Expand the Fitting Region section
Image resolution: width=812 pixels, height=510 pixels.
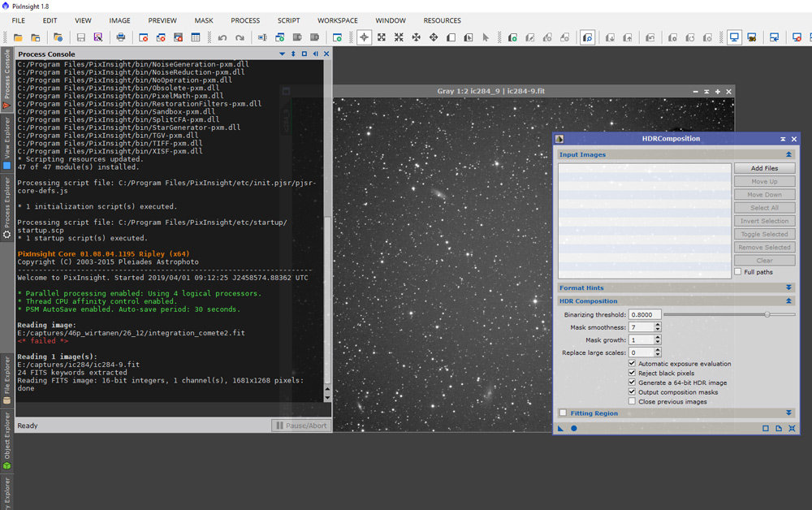click(x=788, y=413)
